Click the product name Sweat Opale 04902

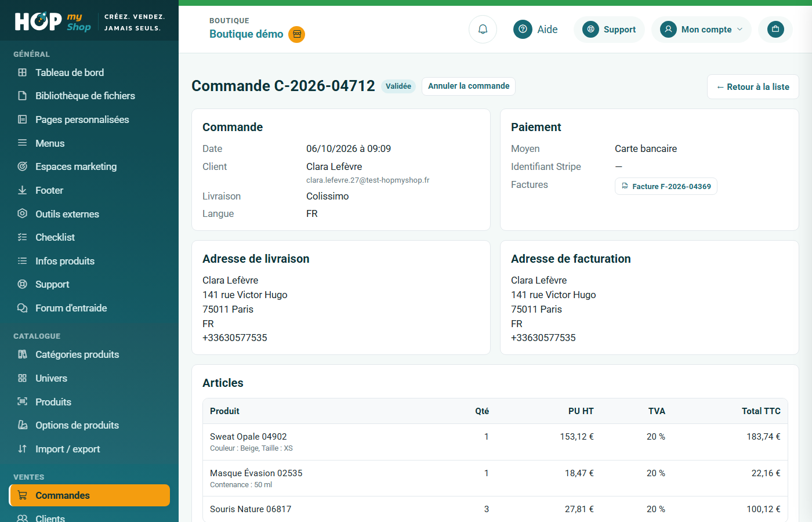(x=248, y=437)
